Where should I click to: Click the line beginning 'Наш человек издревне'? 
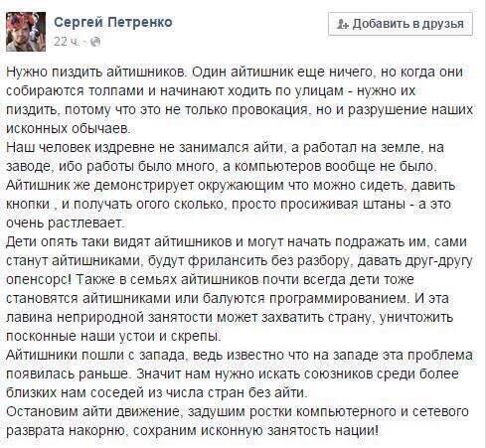tap(225, 147)
